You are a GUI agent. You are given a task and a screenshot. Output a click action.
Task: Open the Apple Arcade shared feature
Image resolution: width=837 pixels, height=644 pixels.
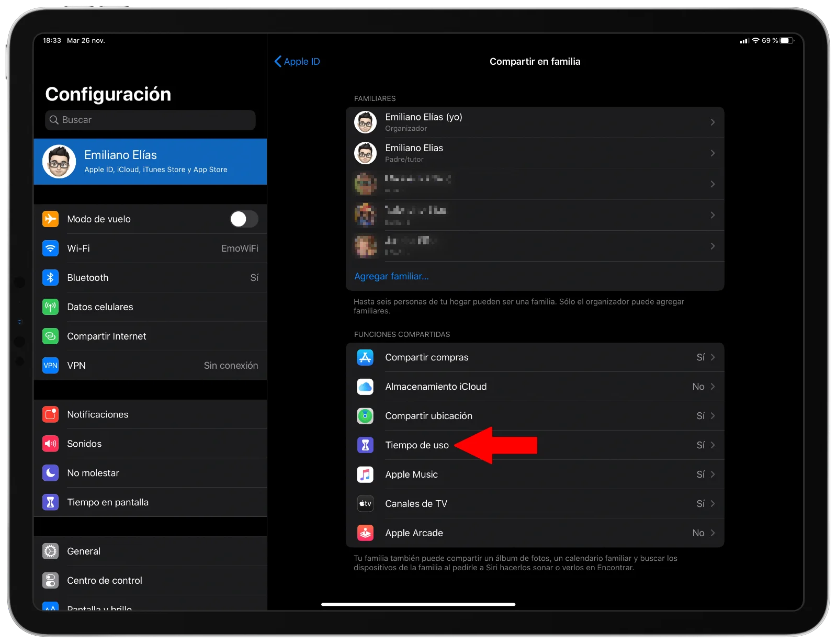pos(535,533)
